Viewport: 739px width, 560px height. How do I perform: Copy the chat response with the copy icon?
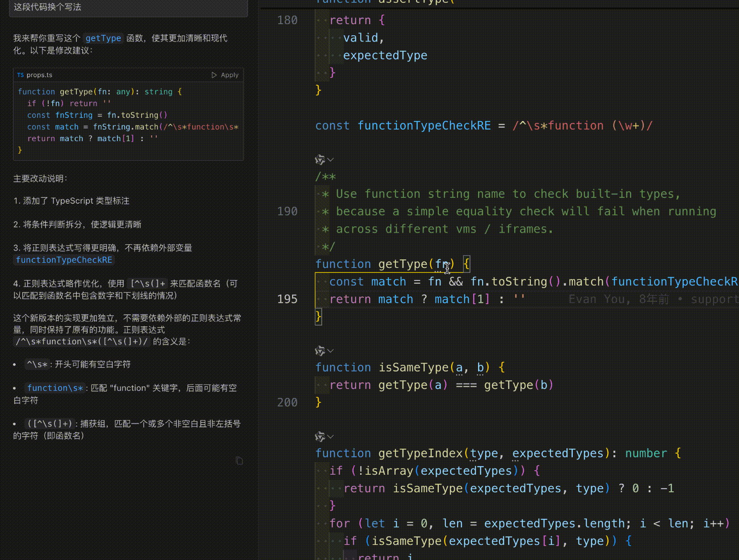coord(239,460)
